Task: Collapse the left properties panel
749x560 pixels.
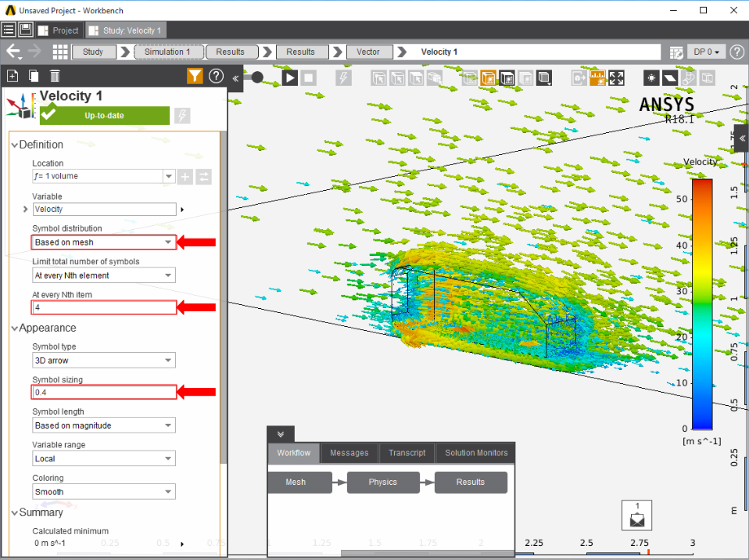Action: tap(235, 78)
